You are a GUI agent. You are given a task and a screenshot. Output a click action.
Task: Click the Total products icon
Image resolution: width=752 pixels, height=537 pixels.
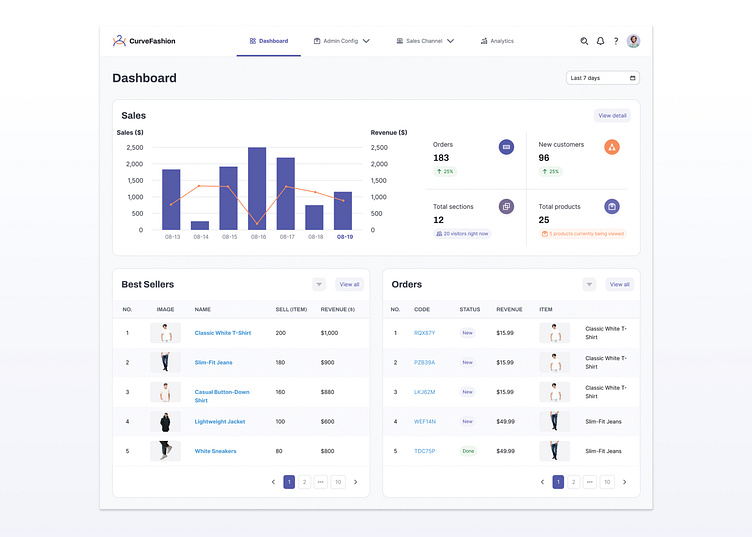click(612, 207)
